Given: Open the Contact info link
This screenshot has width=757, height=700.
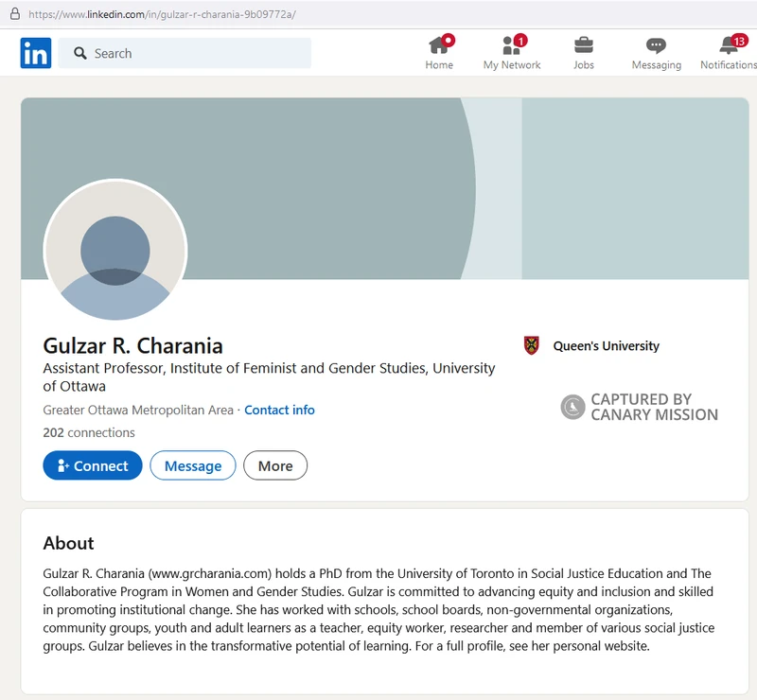Looking at the screenshot, I should click(279, 410).
